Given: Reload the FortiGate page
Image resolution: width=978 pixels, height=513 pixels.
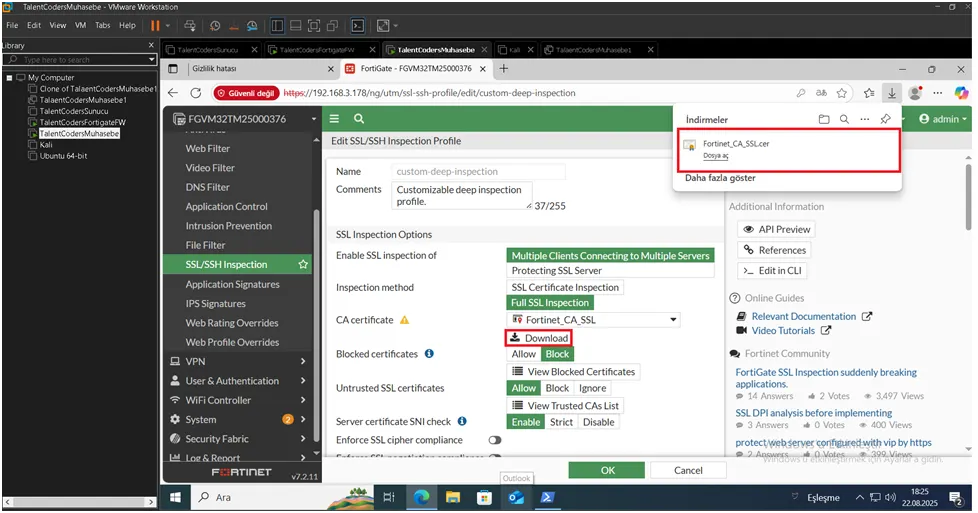Looking at the screenshot, I should (x=196, y=93).
